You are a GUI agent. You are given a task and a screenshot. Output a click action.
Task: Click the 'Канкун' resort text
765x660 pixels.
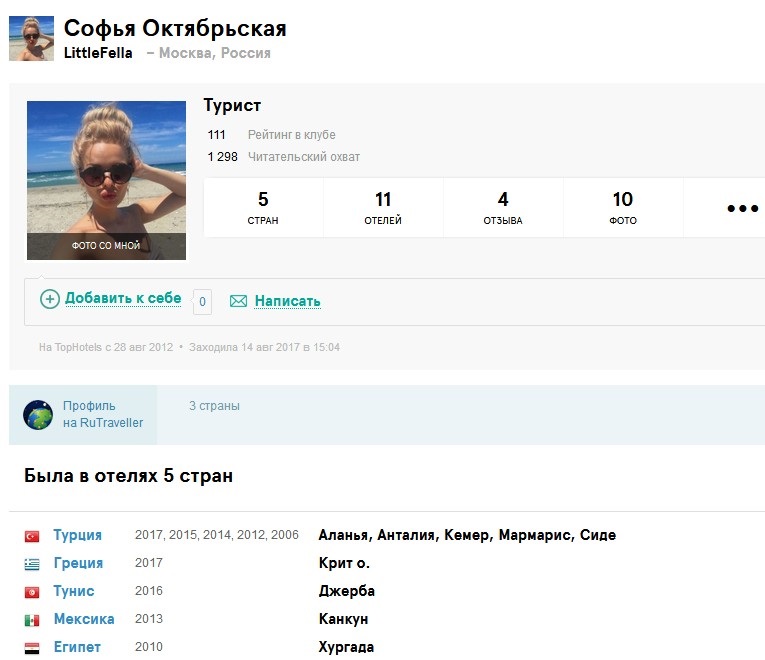tap(343, 619)
